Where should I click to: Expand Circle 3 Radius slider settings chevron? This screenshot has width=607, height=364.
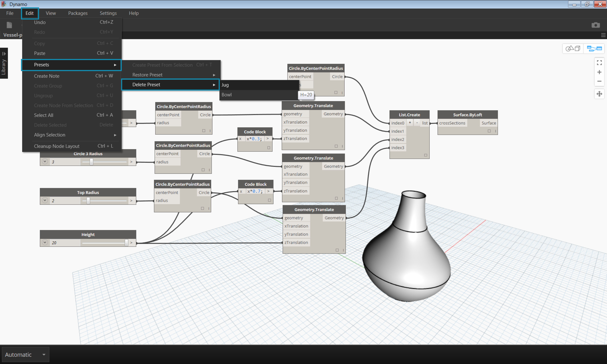[x=45, y=162]
